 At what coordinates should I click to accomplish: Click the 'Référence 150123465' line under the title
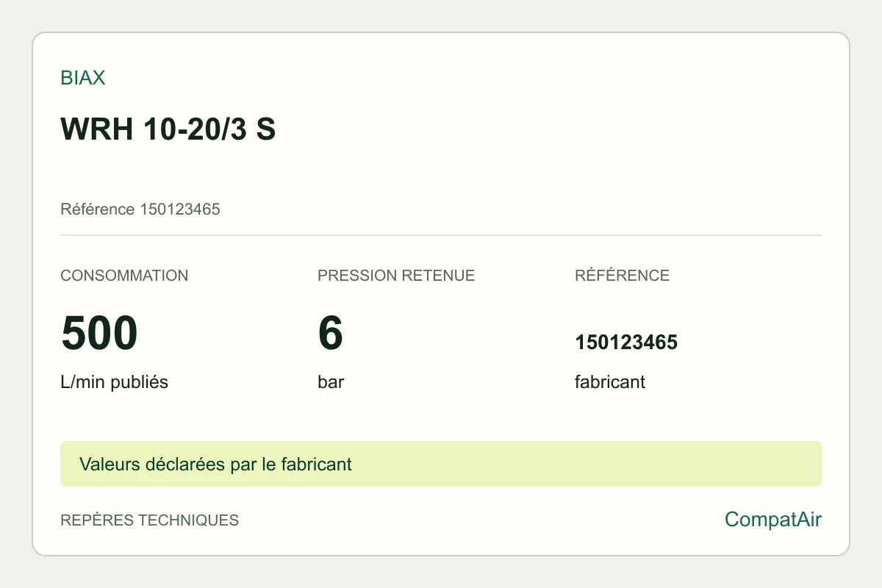pyautogui.click(x=140, y=209)
